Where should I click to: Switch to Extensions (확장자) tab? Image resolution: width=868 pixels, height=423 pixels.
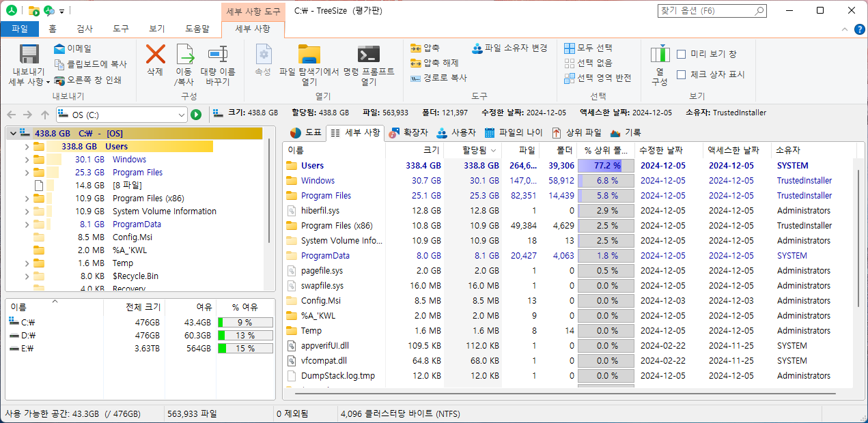[x=408, y=132]
